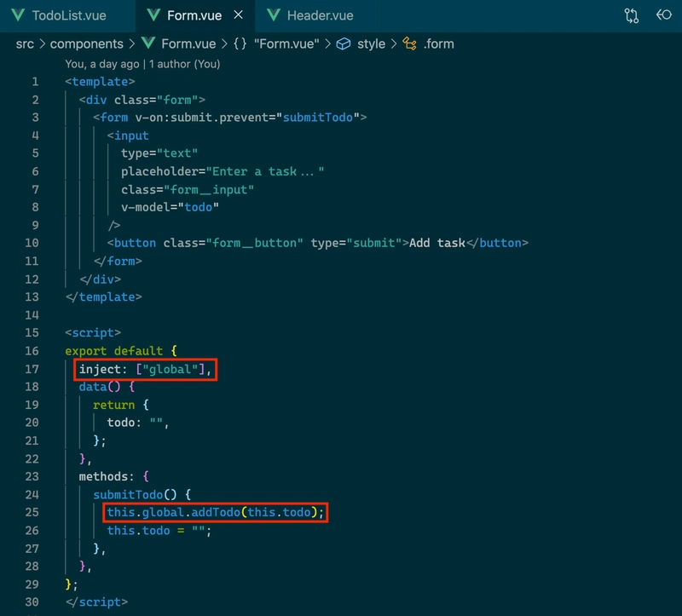Click on this.global.addTodo(this.todo) code
This screenshot has width=682, height=616.
point(216,513)
